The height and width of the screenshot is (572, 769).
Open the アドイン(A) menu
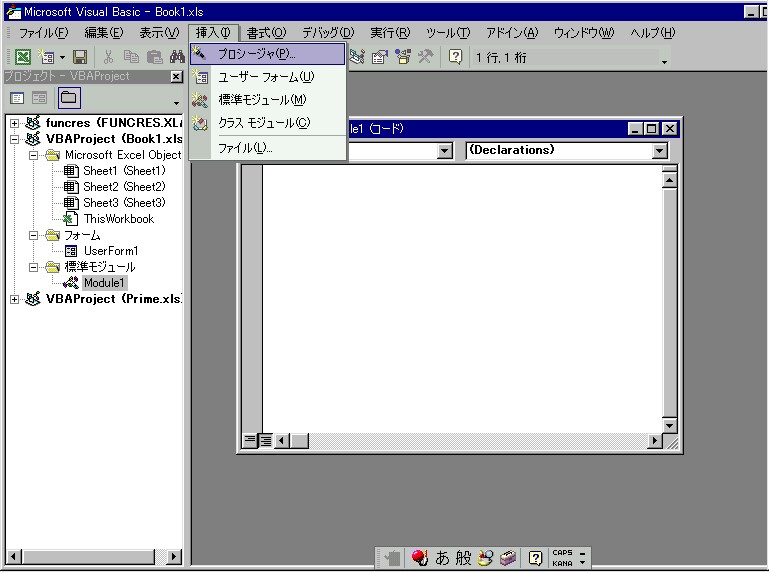click(512, 33)
